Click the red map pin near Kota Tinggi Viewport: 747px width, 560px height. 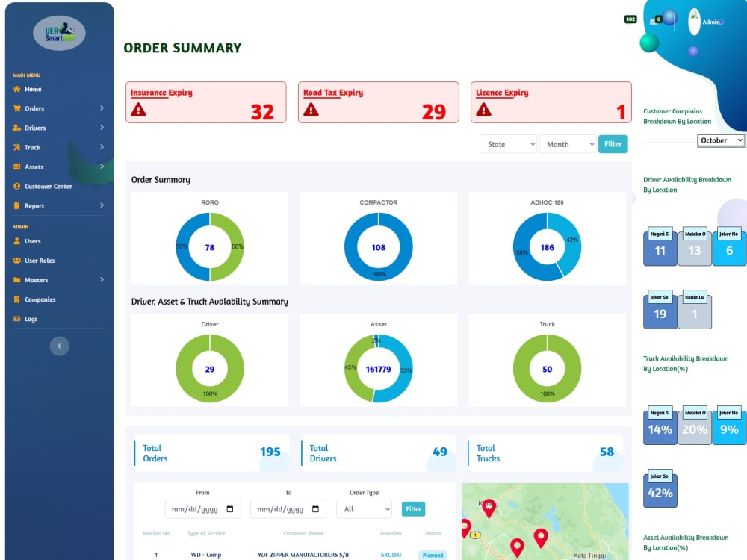coord(541,538)
